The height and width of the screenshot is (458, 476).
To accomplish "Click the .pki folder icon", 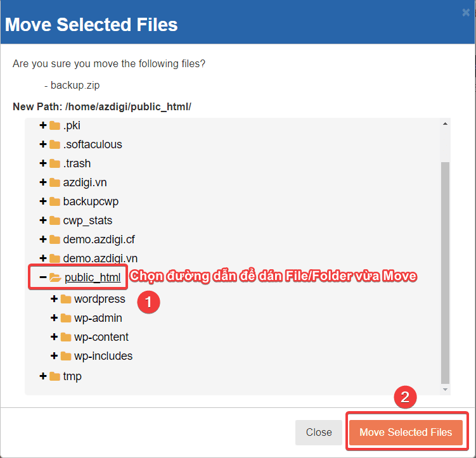I will tap(55, 125).
